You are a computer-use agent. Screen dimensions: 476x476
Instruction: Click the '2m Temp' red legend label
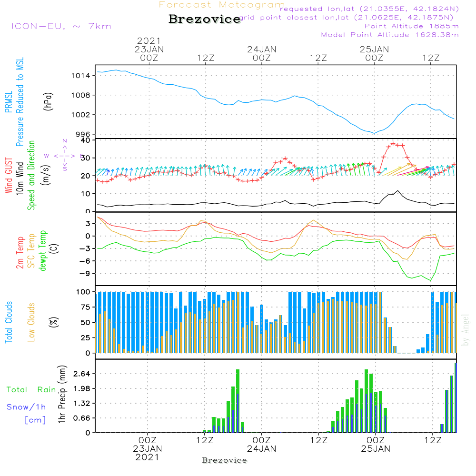[20, 253]
